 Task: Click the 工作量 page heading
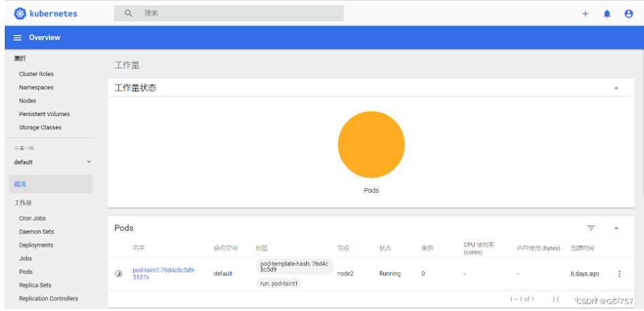click(x=127, y=65)
